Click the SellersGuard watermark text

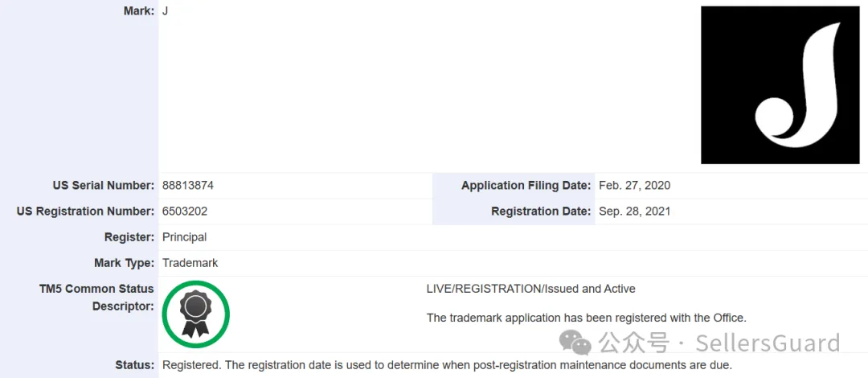pyautogui.click(x=768, y=343)
